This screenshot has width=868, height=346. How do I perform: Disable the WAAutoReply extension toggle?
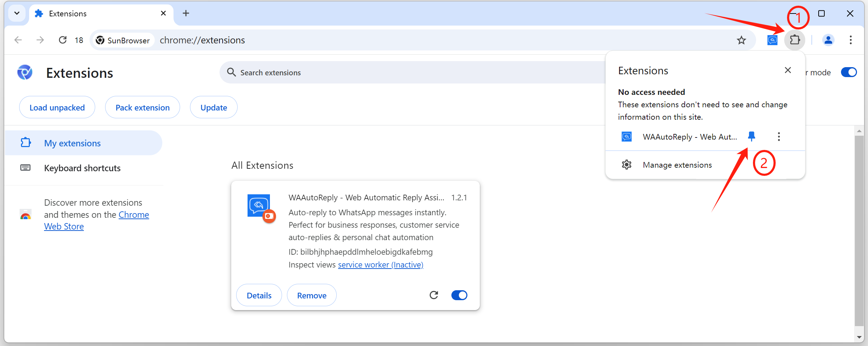click(x=459, y=295)
